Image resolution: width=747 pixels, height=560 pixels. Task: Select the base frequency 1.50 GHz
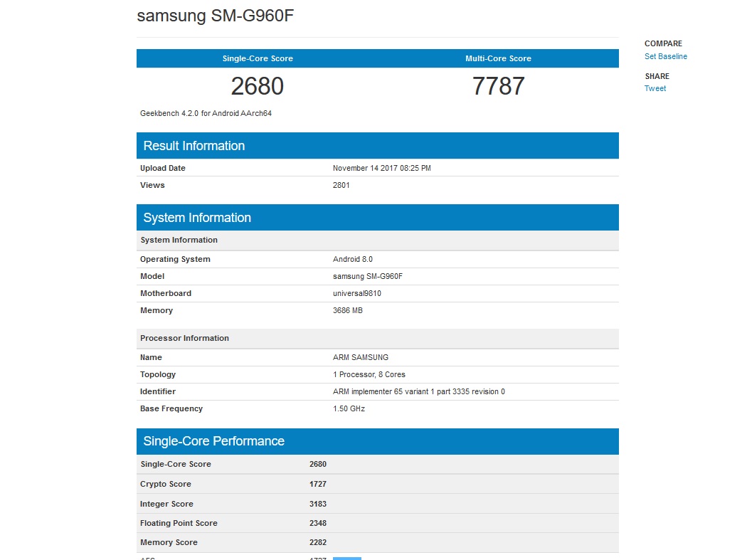349,409
